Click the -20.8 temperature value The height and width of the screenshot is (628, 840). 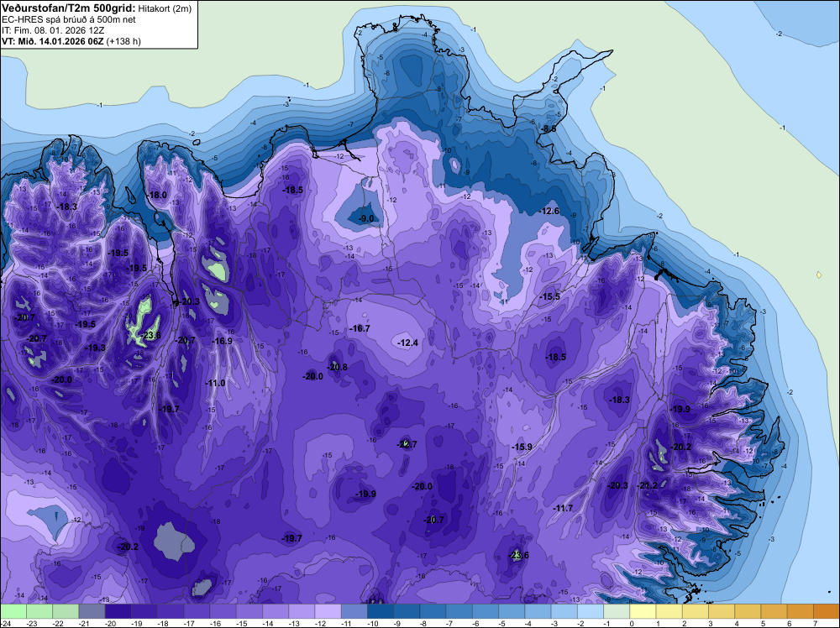click(338, 367)
